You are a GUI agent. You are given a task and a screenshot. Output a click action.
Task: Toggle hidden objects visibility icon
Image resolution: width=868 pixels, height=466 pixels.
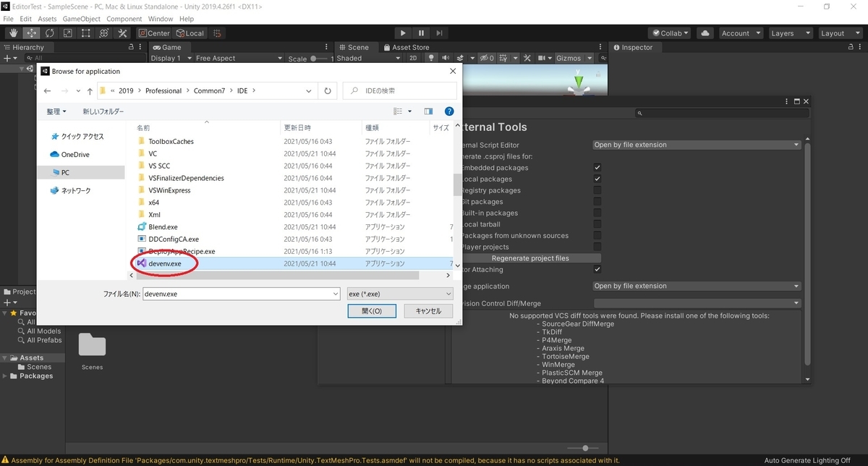(487, 58)
